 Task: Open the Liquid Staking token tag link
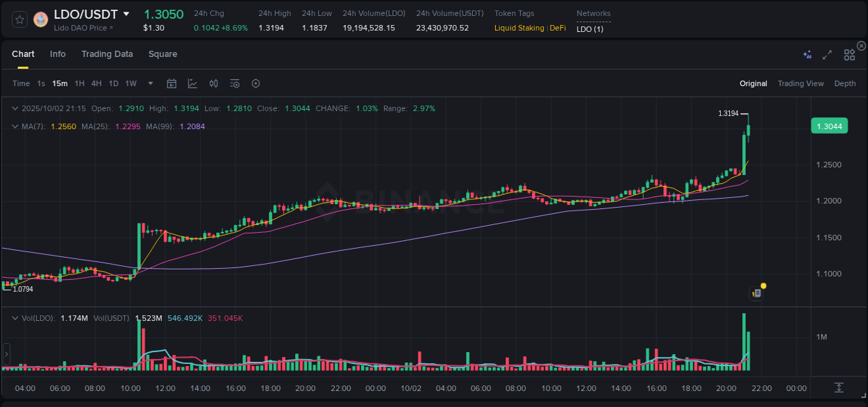click(x=518, y=28)
